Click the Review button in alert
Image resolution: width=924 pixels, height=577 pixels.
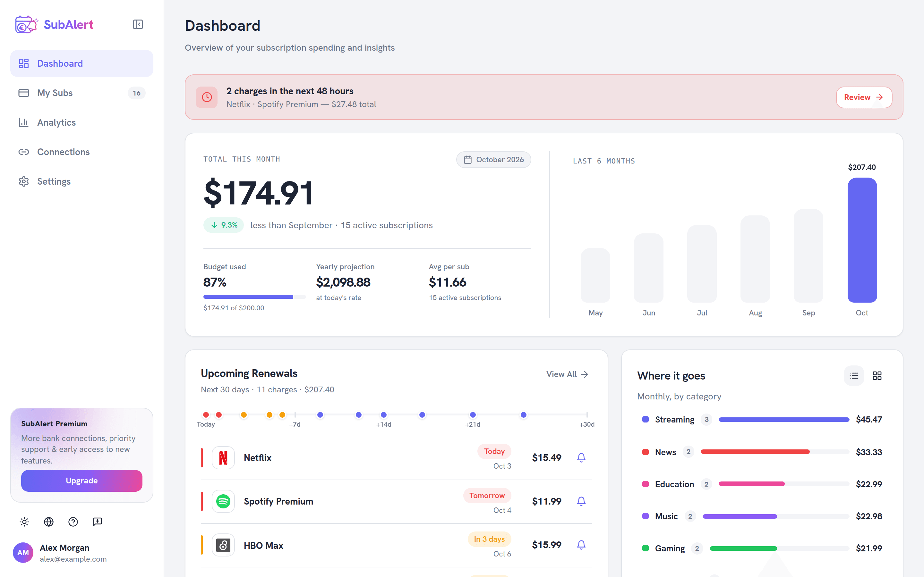click(x=864, y=97)
